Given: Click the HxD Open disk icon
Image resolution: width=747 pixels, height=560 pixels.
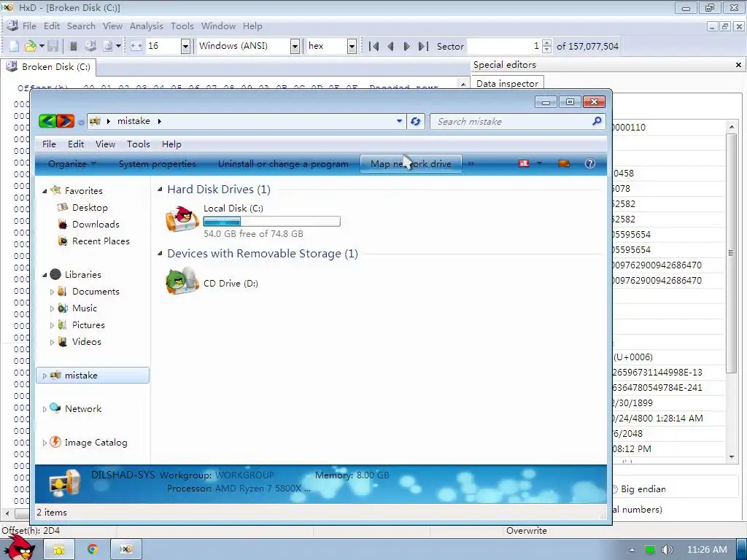Looking at the screenshot, I should pos(90,46).
